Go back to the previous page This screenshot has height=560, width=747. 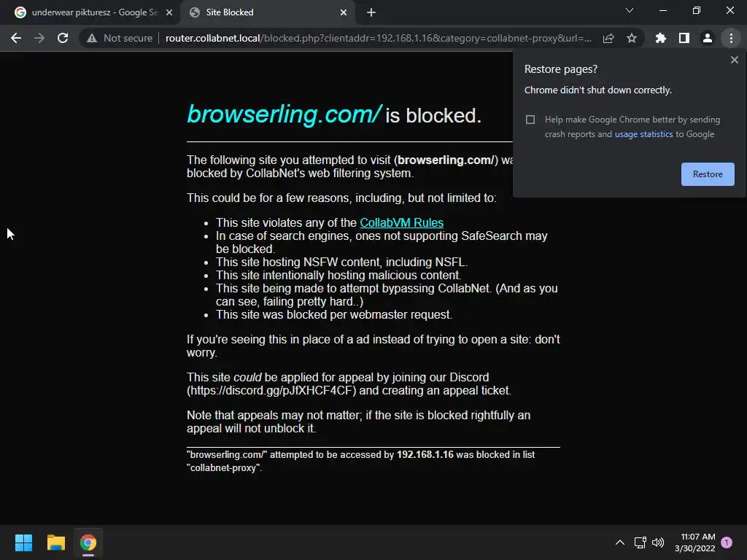[16, 38]
